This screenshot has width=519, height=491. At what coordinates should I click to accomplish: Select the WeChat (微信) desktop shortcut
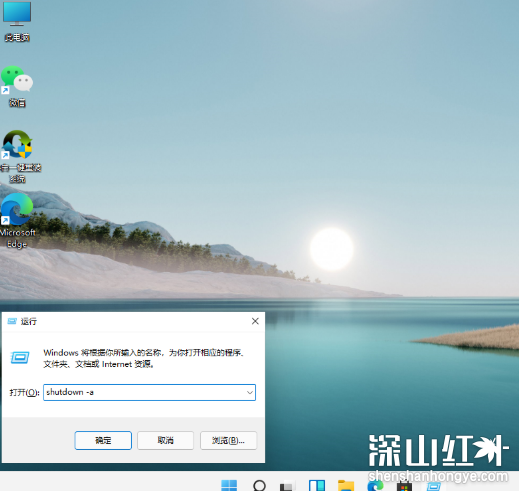(x=17, y=86)
